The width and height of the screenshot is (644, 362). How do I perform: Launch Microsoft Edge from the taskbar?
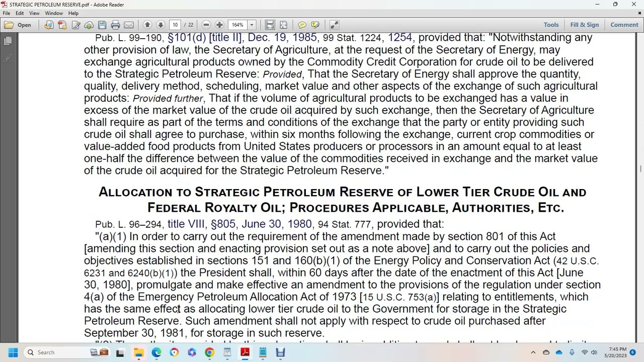(x=156, y=352)
